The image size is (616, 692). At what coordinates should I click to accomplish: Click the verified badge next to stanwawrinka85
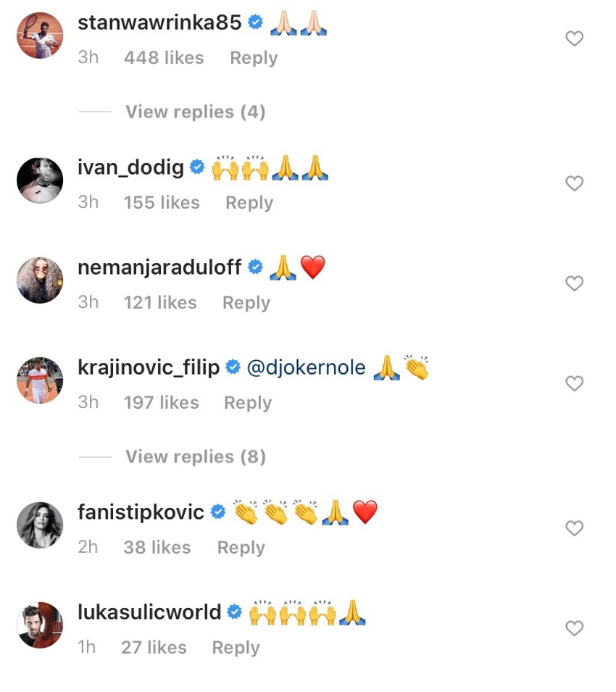tap(254, 22)
